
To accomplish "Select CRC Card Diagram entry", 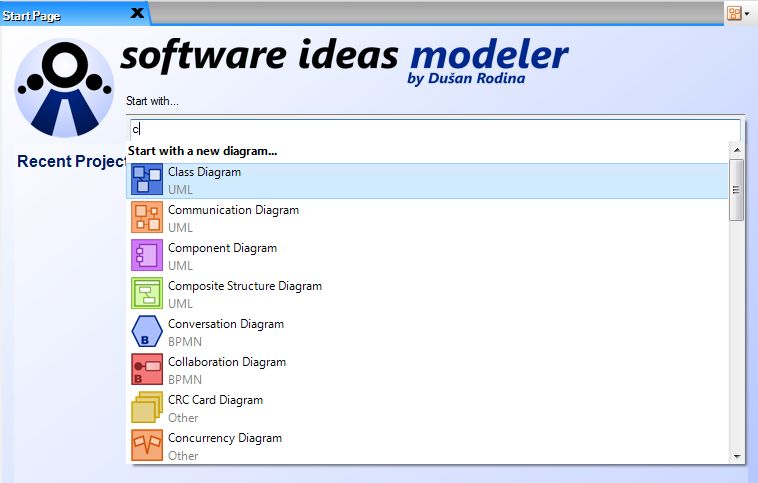I will coord(427,408).
